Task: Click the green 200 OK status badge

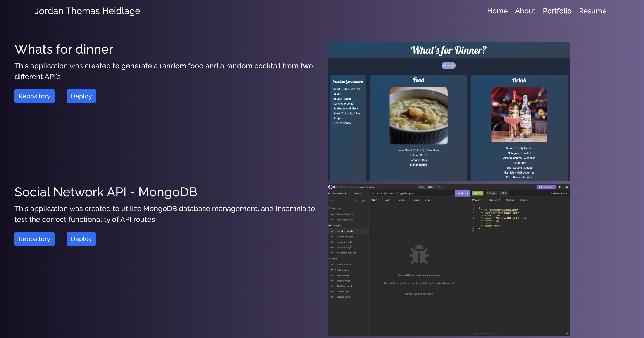Action: 477,193
